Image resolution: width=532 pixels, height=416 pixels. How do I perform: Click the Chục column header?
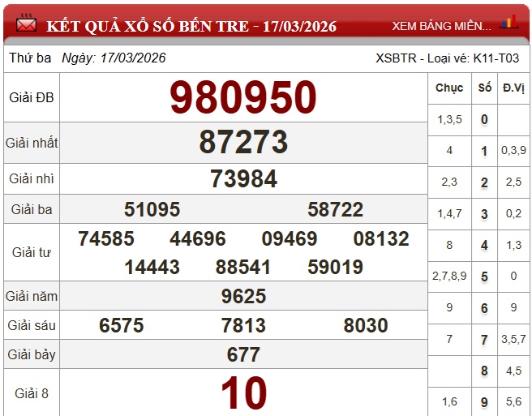coord(449,88)
